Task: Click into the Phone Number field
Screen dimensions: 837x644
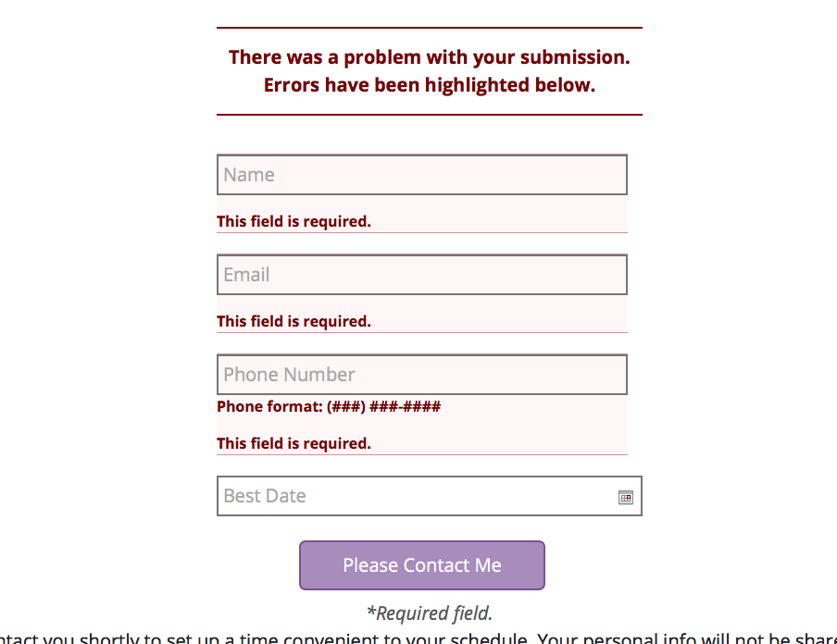Action: (421, 375)
